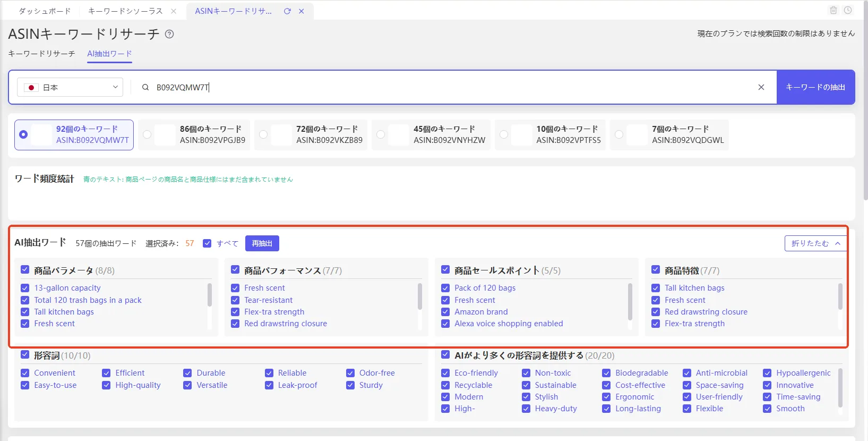Toggle the すべて select-all checkbox
The height and width of the screenshot is (441, 868).
(207, 243)
